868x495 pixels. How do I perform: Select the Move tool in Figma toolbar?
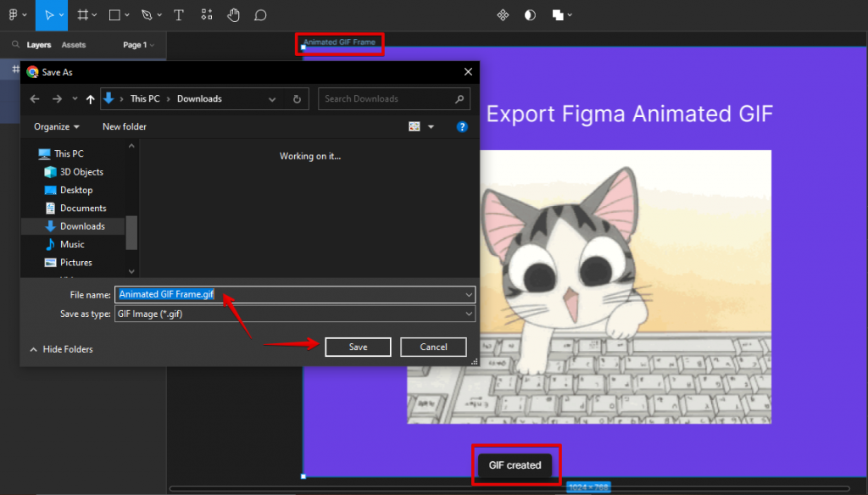(x=48, y=15)
